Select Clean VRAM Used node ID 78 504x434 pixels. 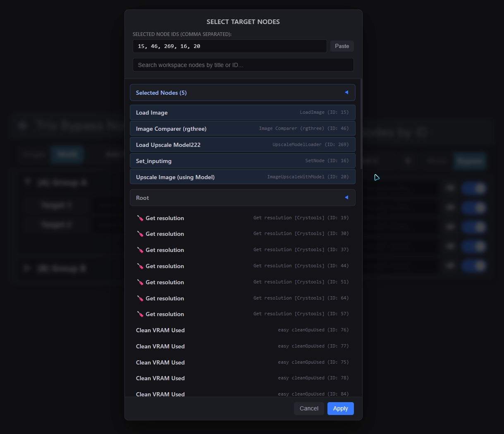pyautogui.click(x=243, y=378)
